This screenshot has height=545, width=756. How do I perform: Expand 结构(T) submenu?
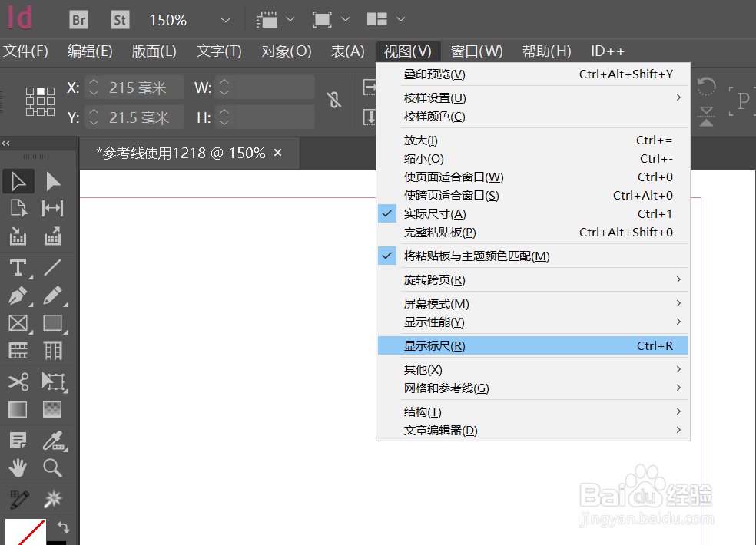532,412
